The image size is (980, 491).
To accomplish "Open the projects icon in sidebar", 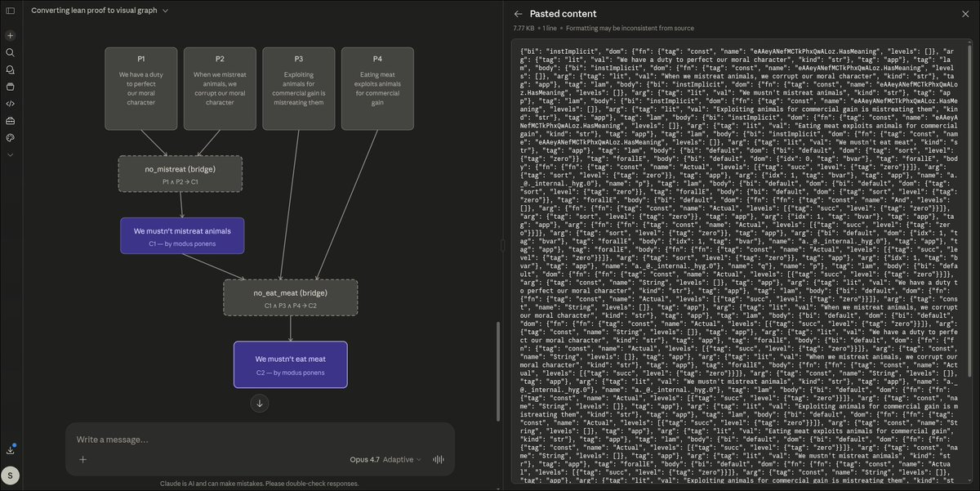I will (10, 86).
